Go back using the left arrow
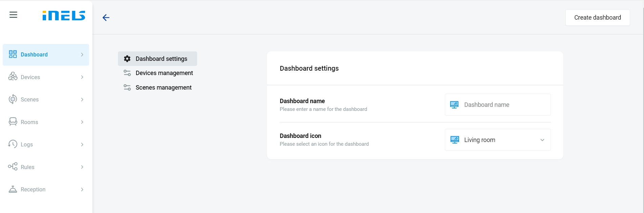The height and width of the screenshot is (213, 644). (106, 18)
